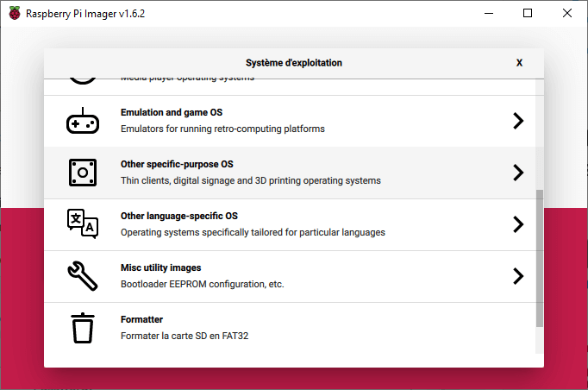Click 'Operating systems specifically tailored for particular languages' text
The image size is (588, 390).
[253, 232]
